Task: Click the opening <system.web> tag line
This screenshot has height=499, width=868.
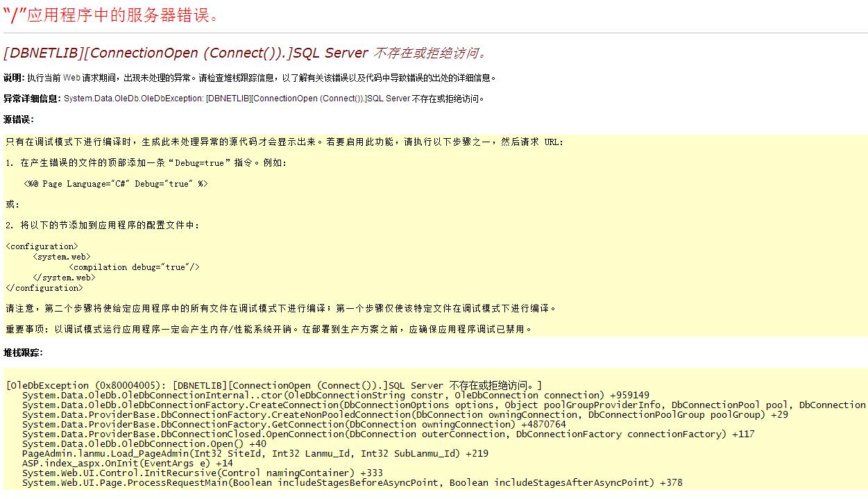Action: (62, 256)
